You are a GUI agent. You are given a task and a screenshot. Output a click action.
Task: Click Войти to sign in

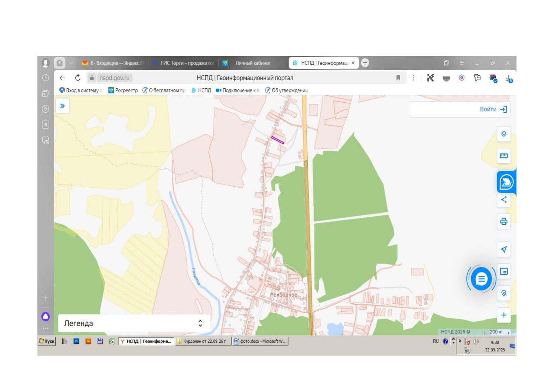click(x=493, y=109)
